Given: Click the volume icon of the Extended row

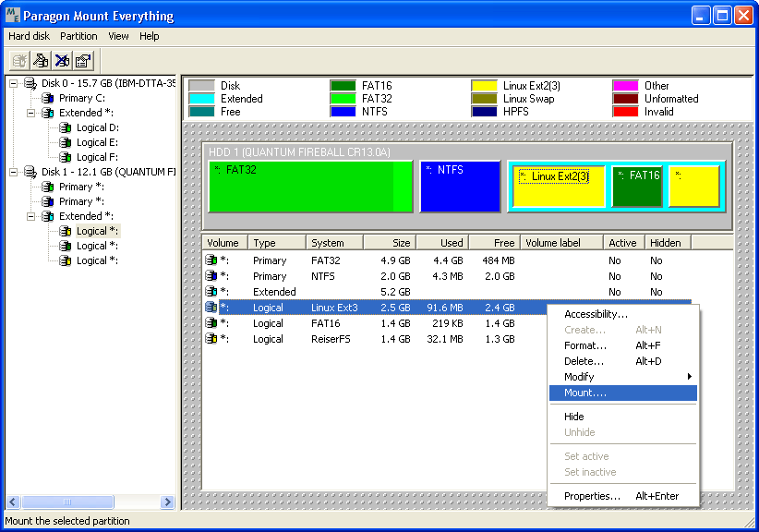Looking at the screenshot, I should (x=211, y=292).
